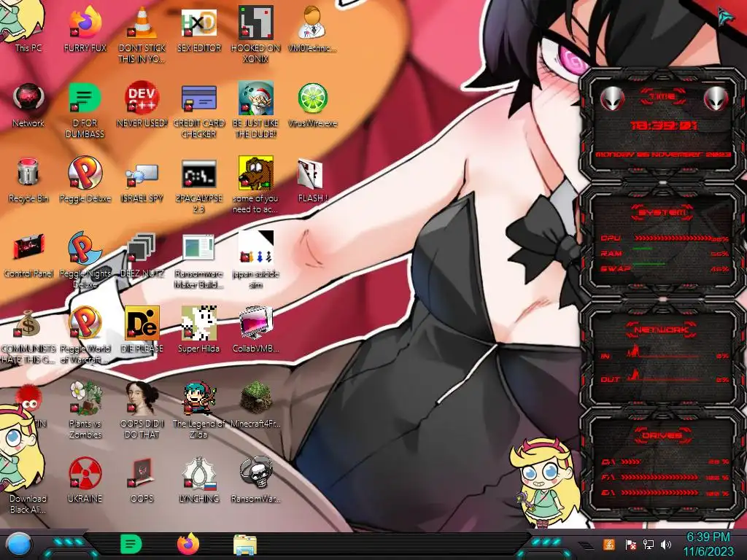Open the network tray icon
The image size is (747, 560).
click(x=649, y=544)
